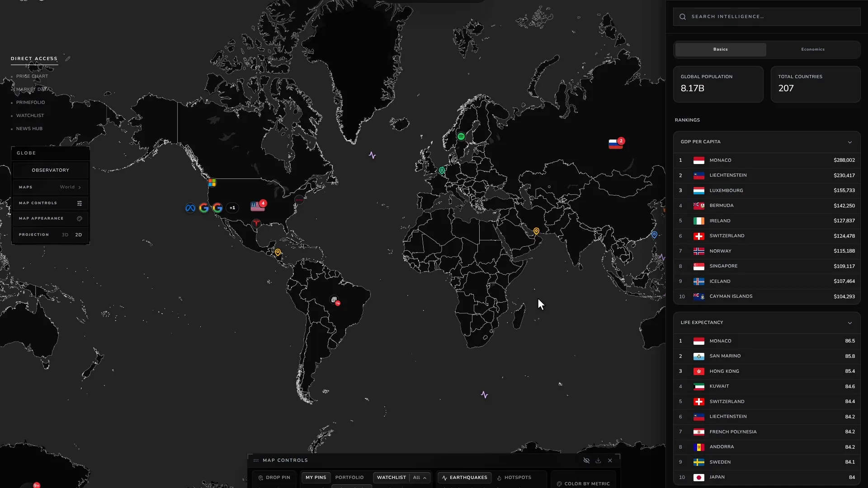The image size is (868, 488).
Task: Open Market Data from Direct Access
Action: pyautogui.click(x=33, y=89)
